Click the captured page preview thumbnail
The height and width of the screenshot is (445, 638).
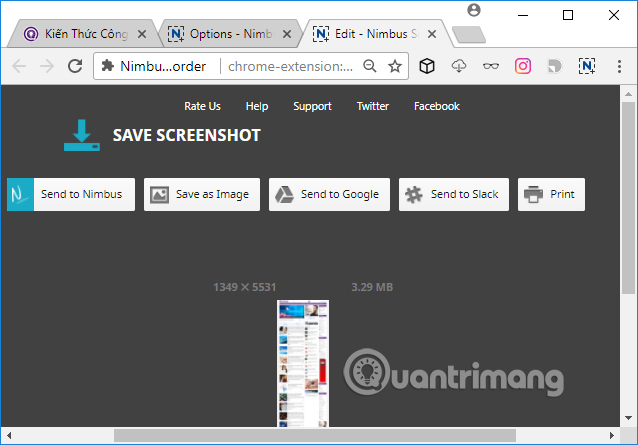pyautogui.click(x=303, y=363)
